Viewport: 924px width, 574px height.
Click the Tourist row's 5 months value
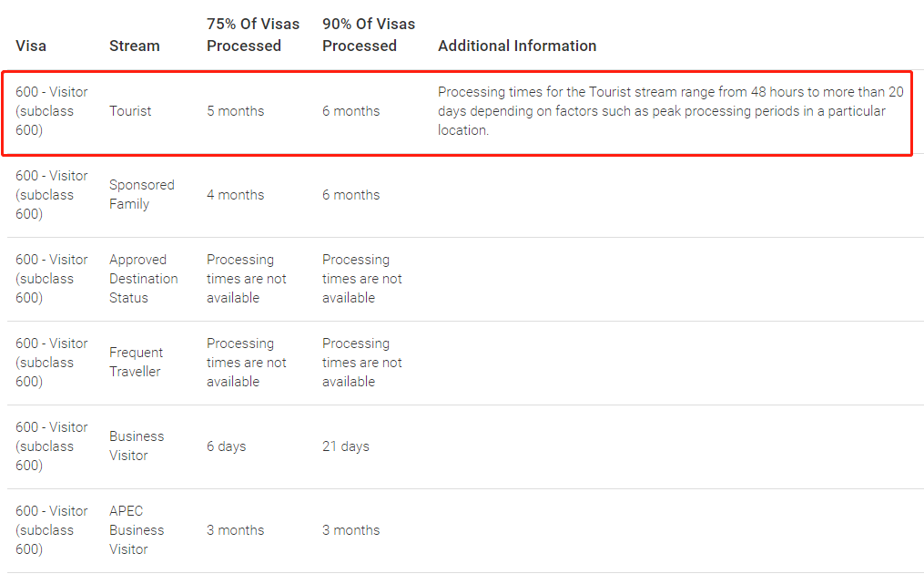[x=235, y=111]
